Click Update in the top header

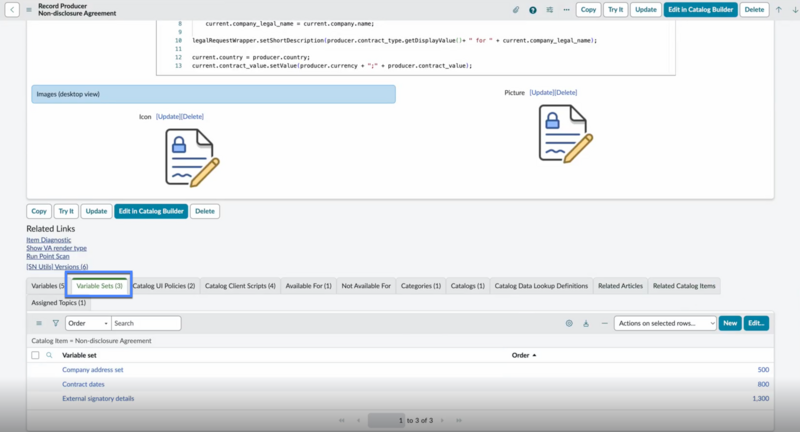[x=645, y=10]
